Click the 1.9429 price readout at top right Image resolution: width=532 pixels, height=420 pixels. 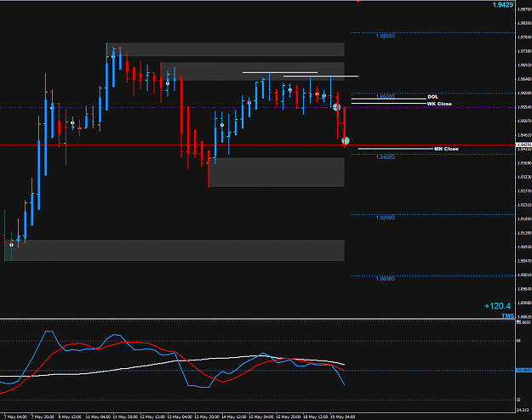[x=503, y=5]
